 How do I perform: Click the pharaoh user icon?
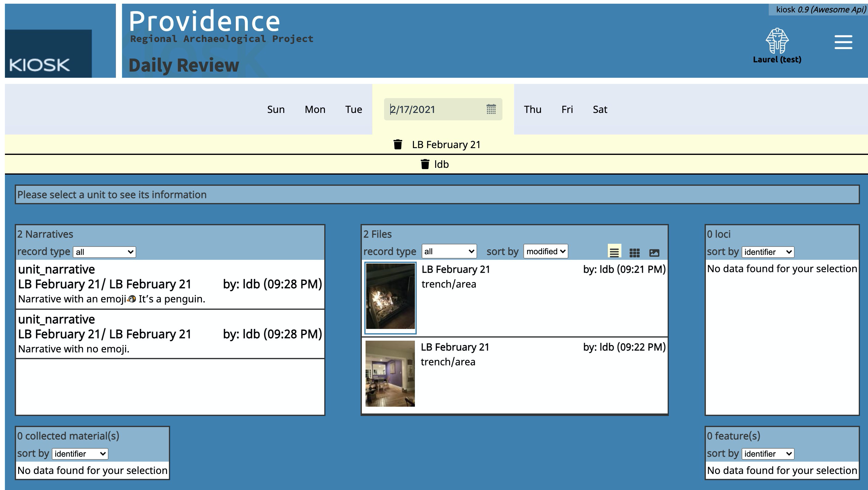[777, 41]
